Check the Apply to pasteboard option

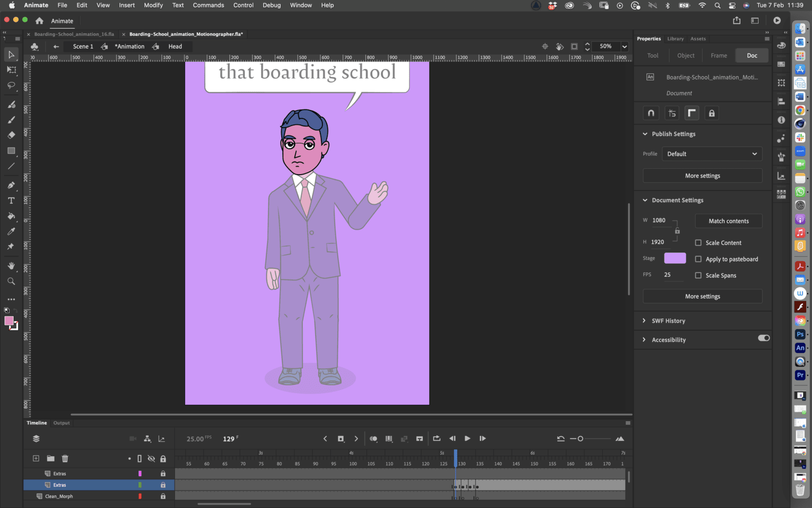(698, 259)
